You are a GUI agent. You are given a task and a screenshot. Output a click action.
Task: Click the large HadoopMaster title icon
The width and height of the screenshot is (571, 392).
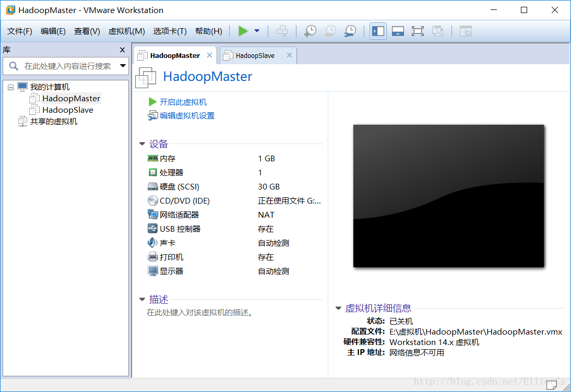[x=146, y=78]
